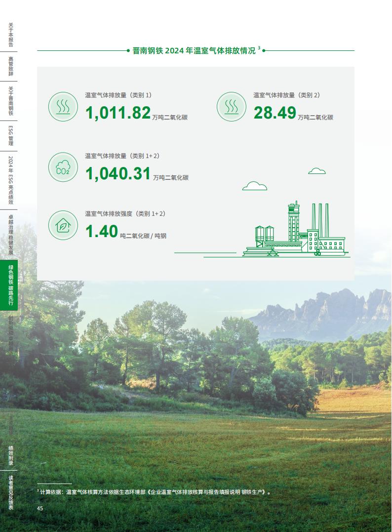The image size is (392, 532).
Task: Select the highlighted 绿色钢铁 碳路先行 tab
Action: point(9,285)
